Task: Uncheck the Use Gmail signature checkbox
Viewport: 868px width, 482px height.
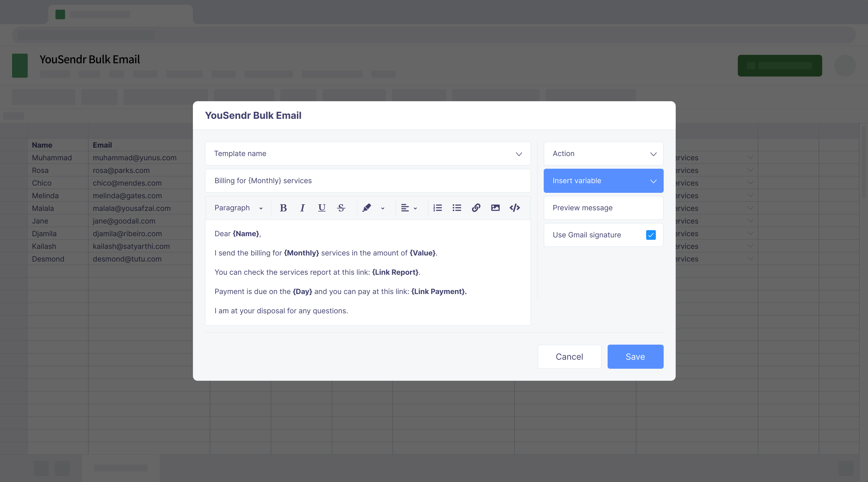Action: (x=651, y=235)
